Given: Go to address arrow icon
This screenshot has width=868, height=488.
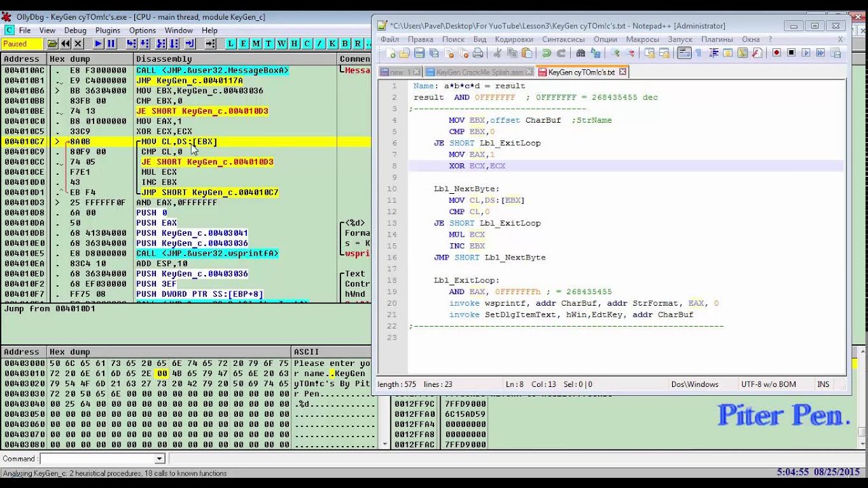Looking at the screenshot, I should 211,43.
